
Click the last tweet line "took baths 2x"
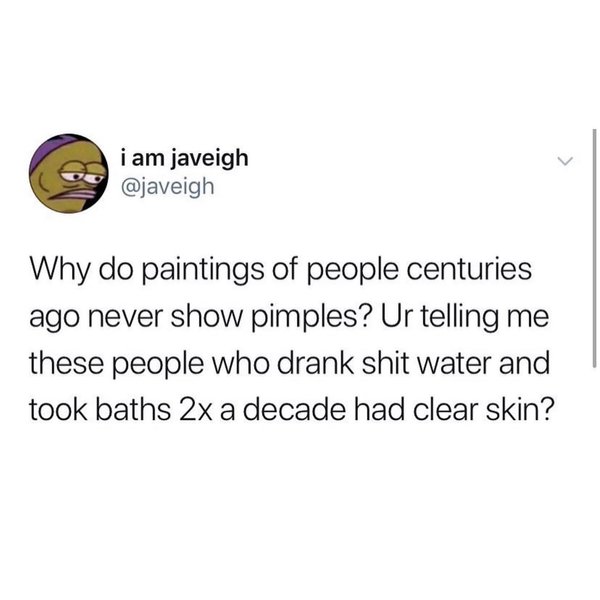pos(291,410)
